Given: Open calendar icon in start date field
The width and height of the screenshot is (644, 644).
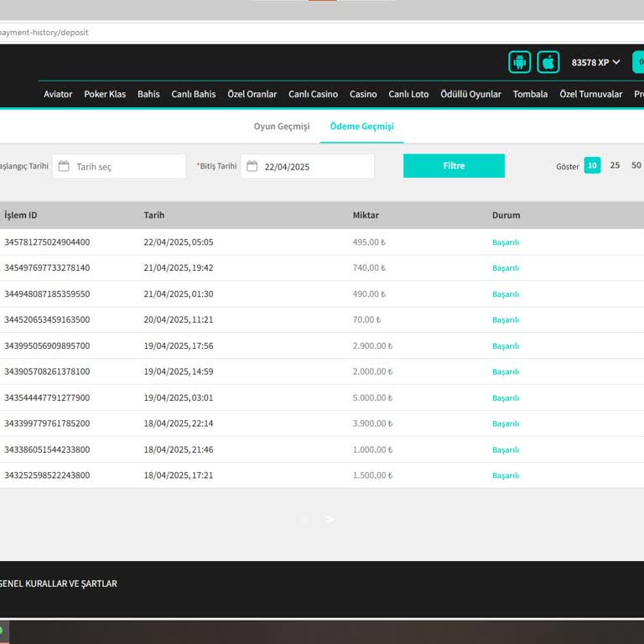Looking at the screenshot, I should click(64, 166).
